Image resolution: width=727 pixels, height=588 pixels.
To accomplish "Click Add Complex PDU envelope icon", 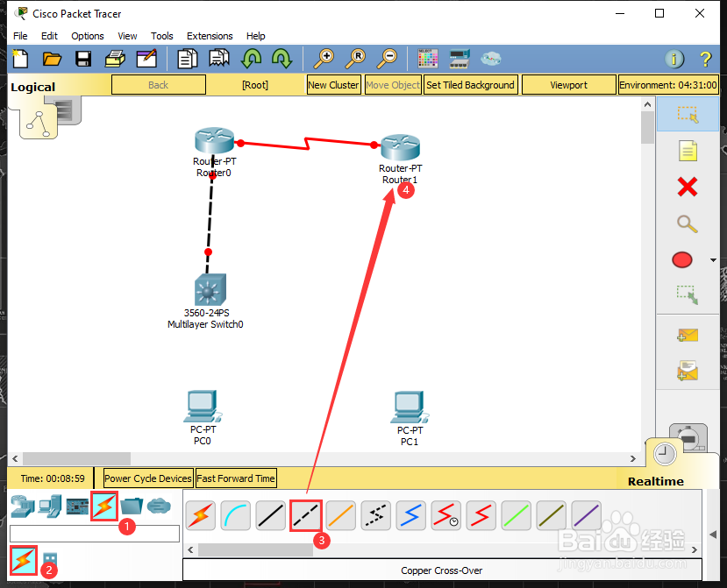I will click(x=688, y=371).
